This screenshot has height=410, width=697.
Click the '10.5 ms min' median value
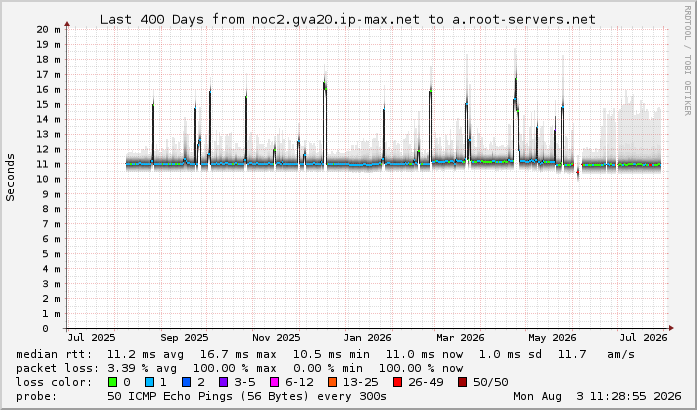pos(331,354)
